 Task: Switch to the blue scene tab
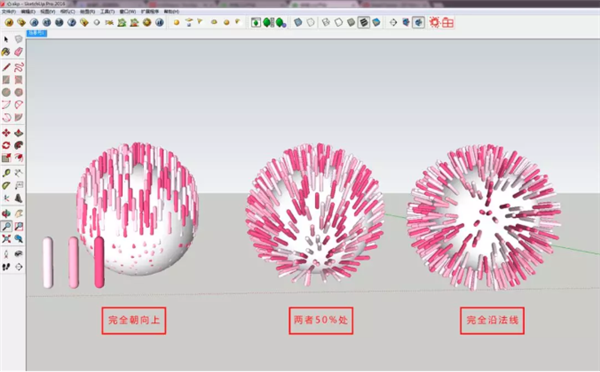pyautogui.click(x=37, y=33)
